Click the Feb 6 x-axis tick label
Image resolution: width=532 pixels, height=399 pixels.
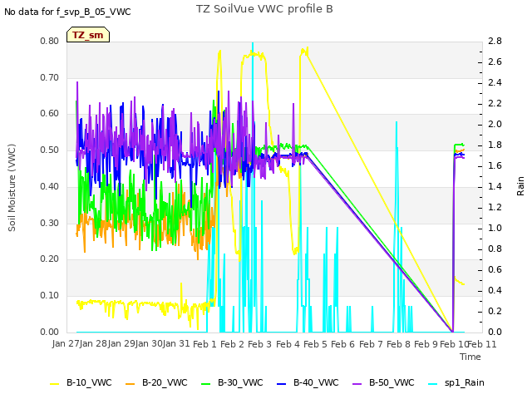342,344
